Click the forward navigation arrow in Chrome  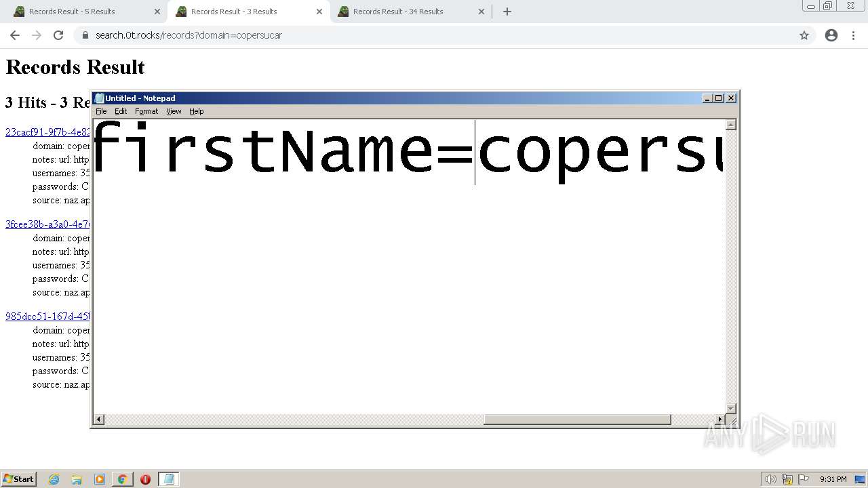point(37,35)
